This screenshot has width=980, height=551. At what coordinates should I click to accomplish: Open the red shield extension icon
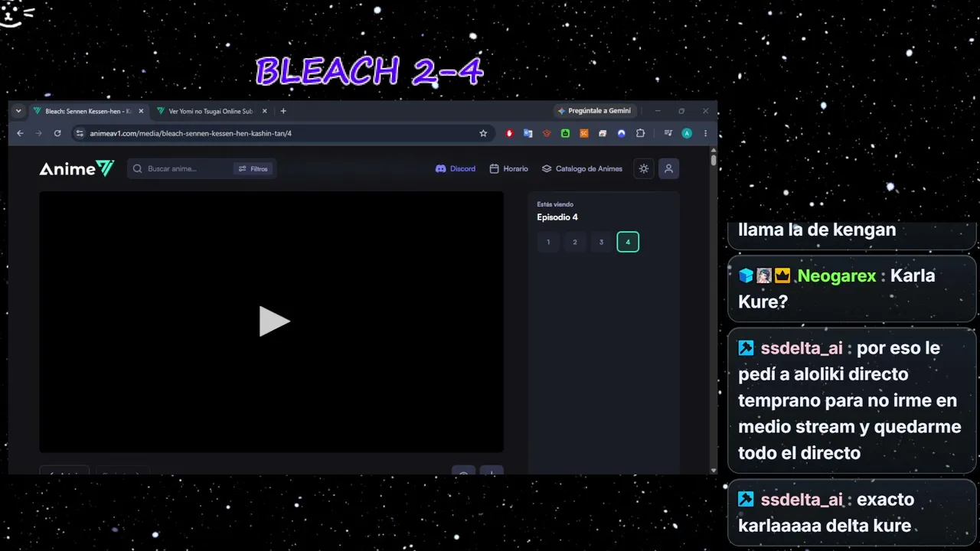pyautogui.click(x=509, y=133)
